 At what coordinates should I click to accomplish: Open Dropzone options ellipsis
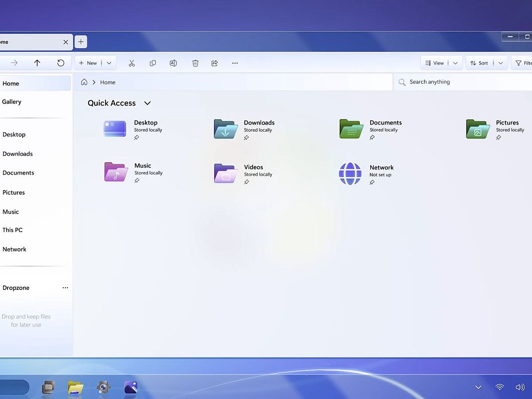pyautogui.click(x=65, y=288)
